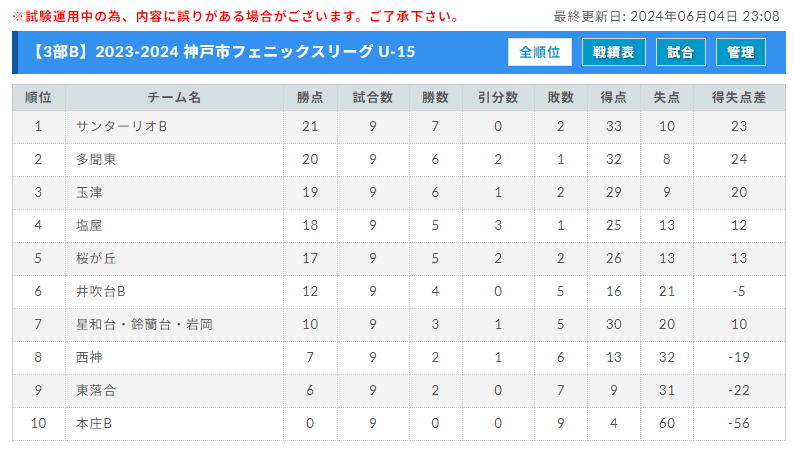The height and width of the screenshot is (449, 794).
Task: Open the 試合 tab
Action: click(681, 52)
